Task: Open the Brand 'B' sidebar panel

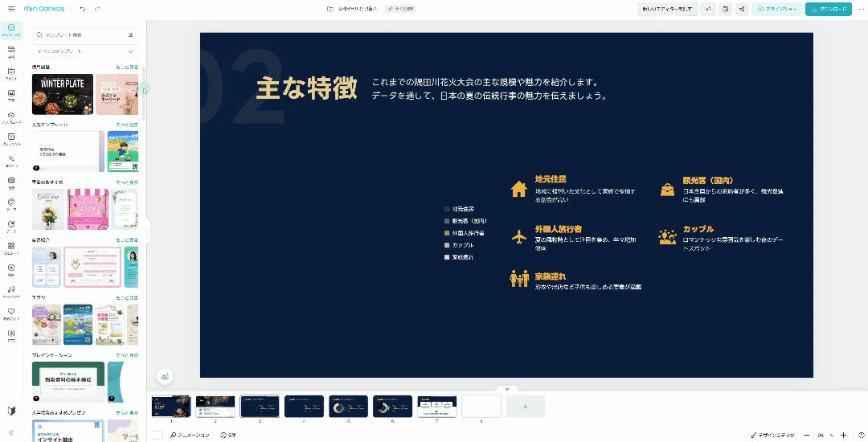Action: coord(11,335)
